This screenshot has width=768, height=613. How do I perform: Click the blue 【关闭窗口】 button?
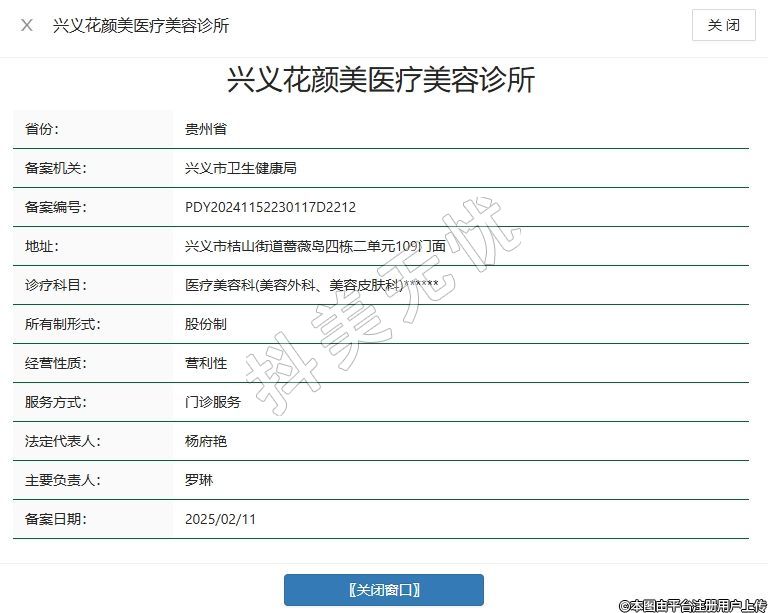(x=383, y=589)
